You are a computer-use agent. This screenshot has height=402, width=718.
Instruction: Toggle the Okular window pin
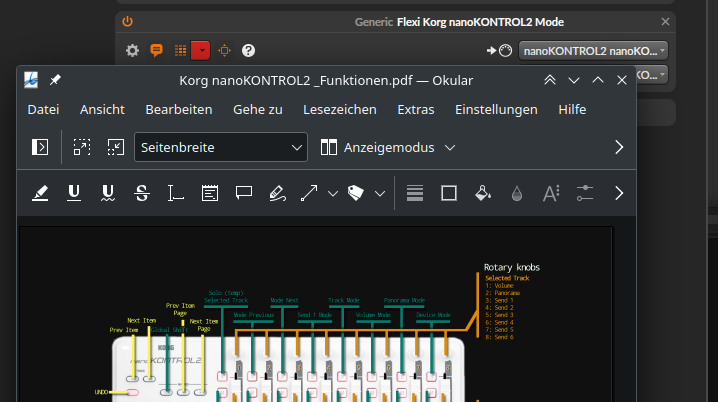(x=55, y=80)
